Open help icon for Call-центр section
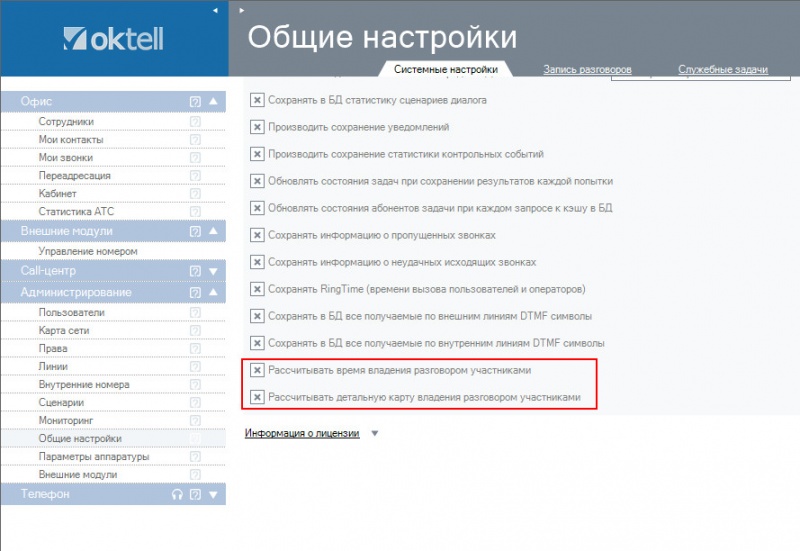800x551 pixels. coord(195,271)
